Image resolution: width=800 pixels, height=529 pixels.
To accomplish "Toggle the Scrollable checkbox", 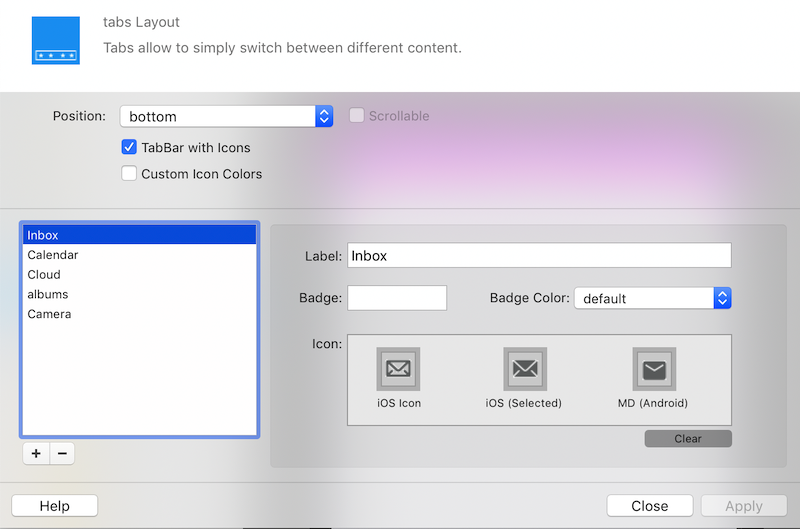I will coord(357,116).
